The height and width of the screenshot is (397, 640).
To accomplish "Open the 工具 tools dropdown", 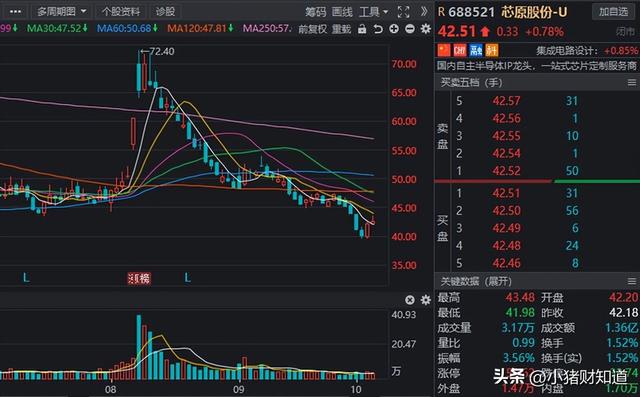I will tap(373, 12).
